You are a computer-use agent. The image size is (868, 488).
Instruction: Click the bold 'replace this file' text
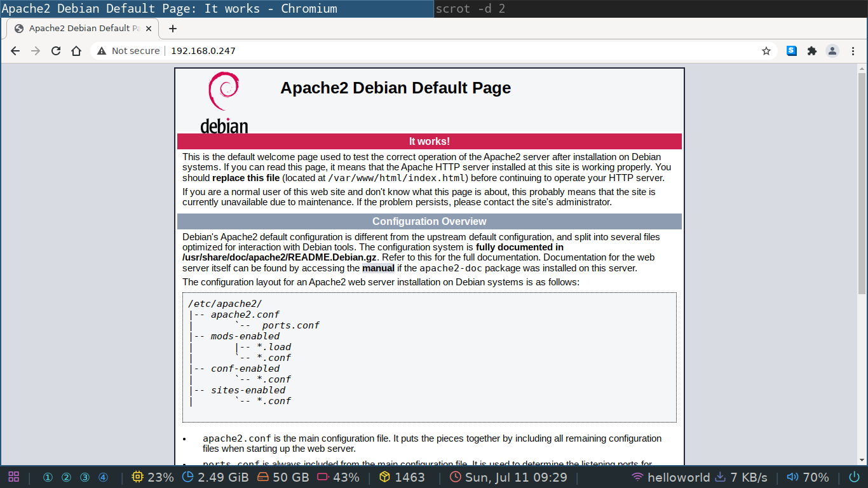click(x=246, y=178)
